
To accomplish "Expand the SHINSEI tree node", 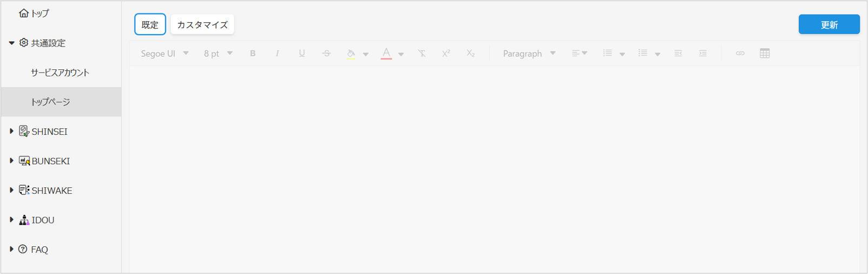I will click(x=11, y=132).
